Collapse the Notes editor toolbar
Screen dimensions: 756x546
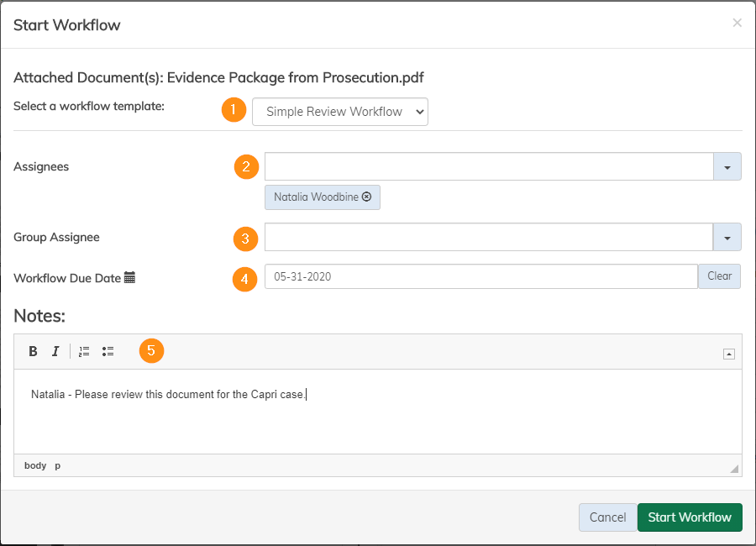728,354
